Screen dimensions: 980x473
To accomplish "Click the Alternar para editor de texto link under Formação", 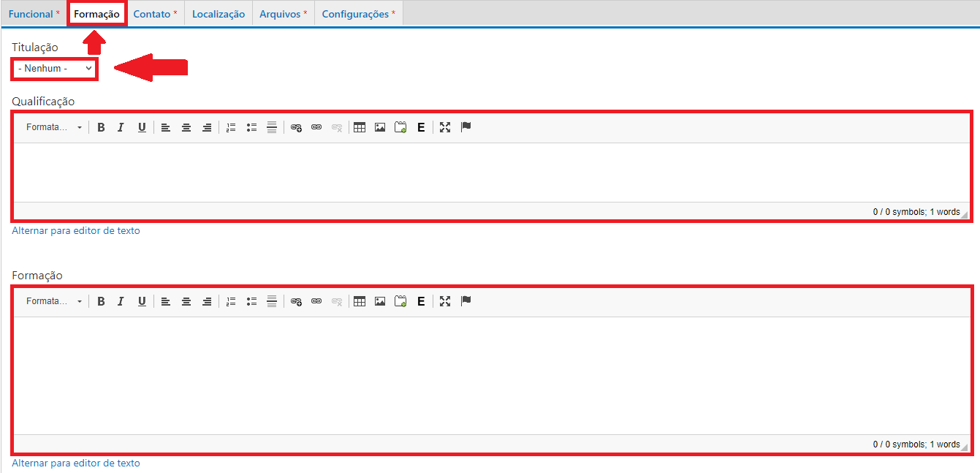I will [76, 463].
